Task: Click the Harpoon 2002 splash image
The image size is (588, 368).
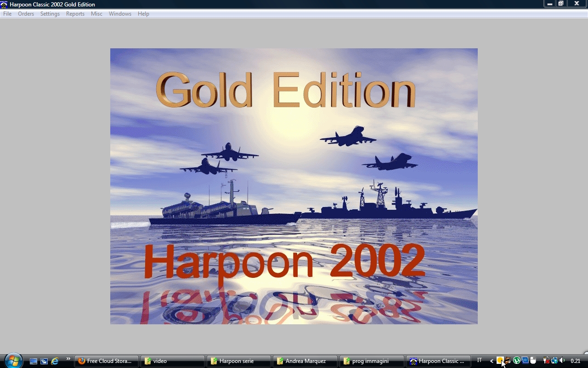Action: tap(294, 186)
